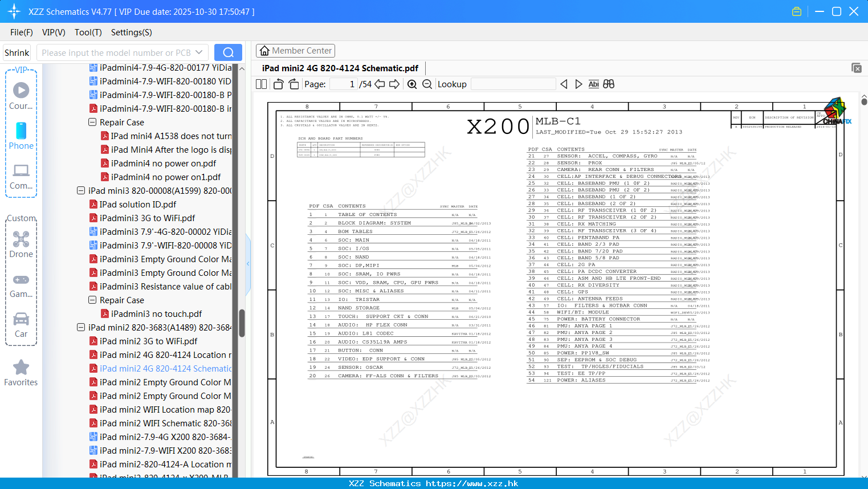Open the Course video section
Image resolution: width=868 pixels, height=489 pixels.
21,96
